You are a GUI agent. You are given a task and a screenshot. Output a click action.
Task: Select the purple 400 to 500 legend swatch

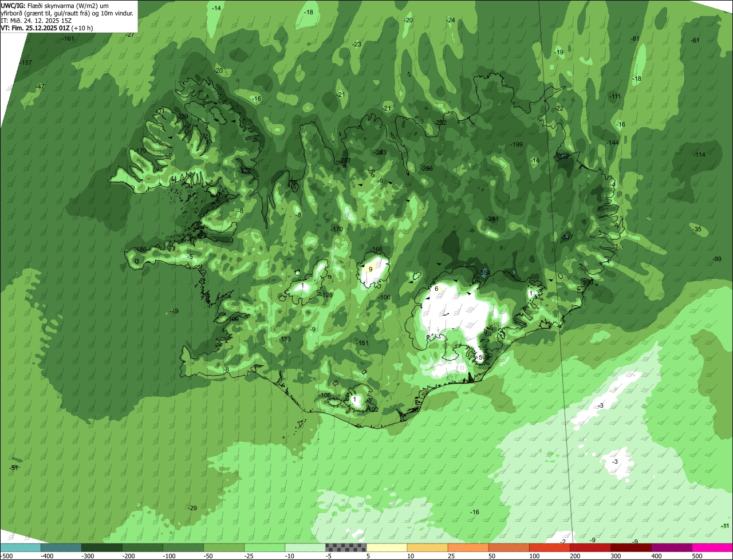[x=672, y=548]
